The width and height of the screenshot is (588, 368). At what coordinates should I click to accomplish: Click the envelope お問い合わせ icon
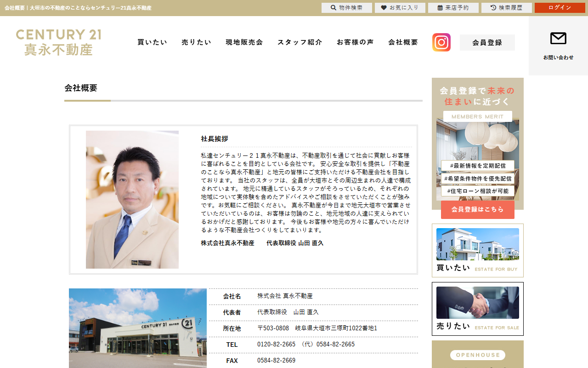[558, 38]
